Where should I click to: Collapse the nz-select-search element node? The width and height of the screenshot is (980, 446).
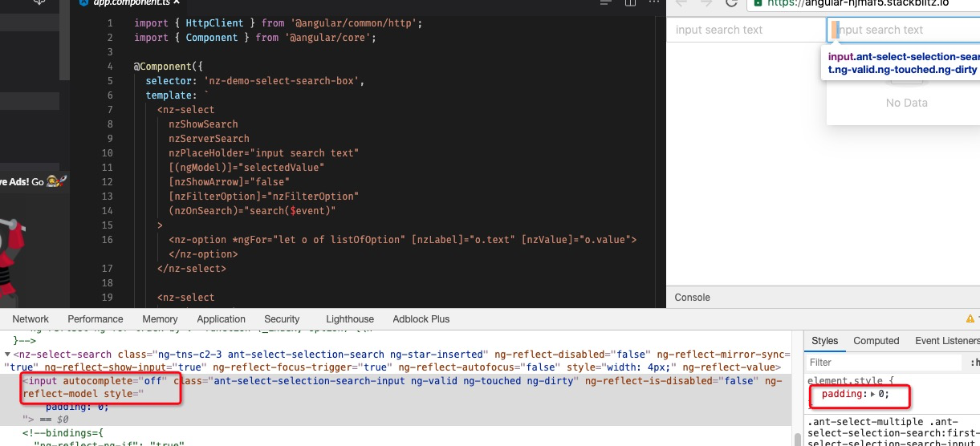[x=8, y=354]
